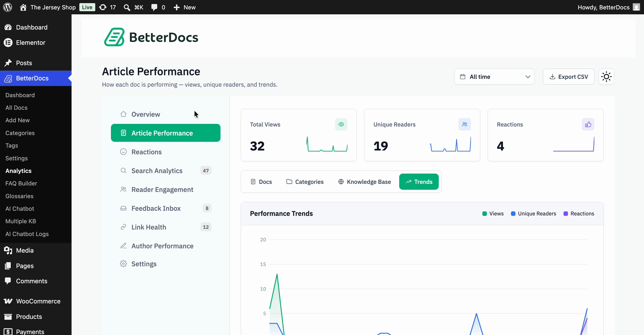
Task: Click the Media icon in WordPress sidebar
Action: [8, 250]
